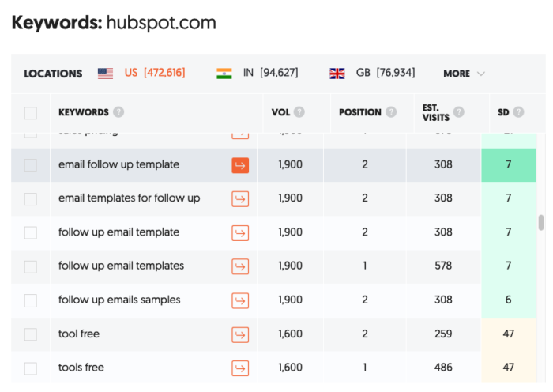Open arrow icon for 'email follow up template'
Screen dimensions: 553x392
[240, 165]
